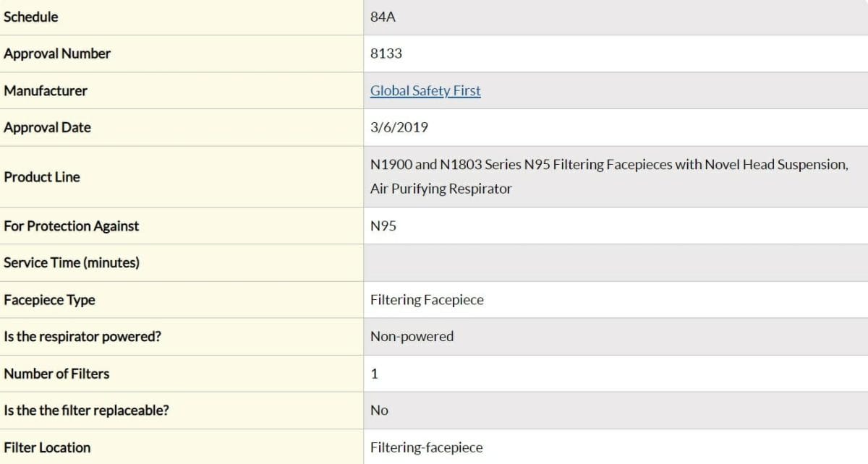Click the Filter Location label
Screen dimensions: 868x464
pos(47,448)
